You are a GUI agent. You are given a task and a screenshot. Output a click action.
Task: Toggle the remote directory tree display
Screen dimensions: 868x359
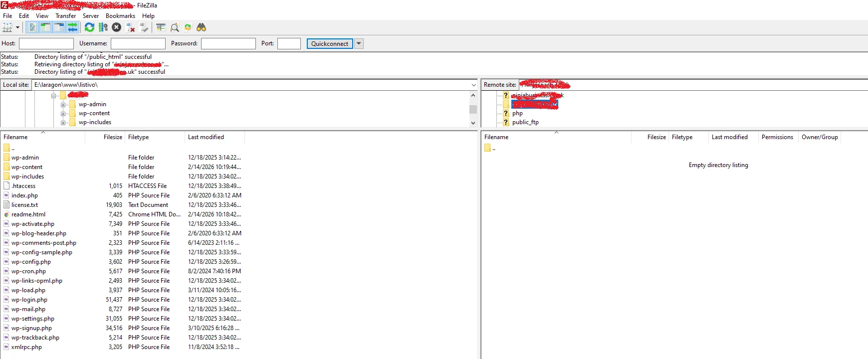[x=59, y=27]
